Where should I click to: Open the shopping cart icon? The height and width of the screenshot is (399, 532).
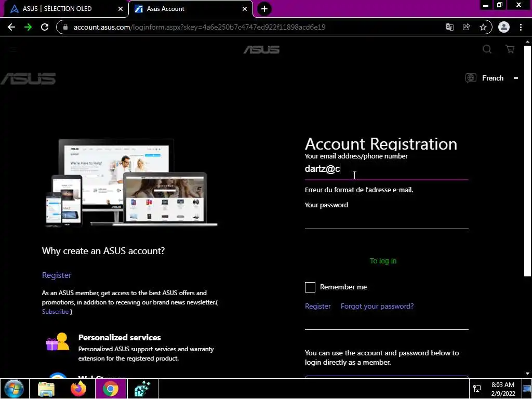pyautogui.click(x=510, y=49)
